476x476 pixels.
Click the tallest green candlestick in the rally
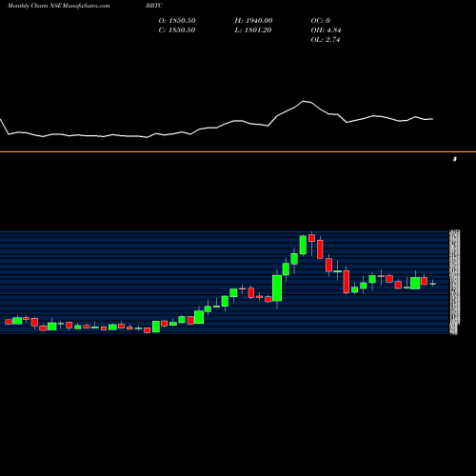[x=277, y=288]
